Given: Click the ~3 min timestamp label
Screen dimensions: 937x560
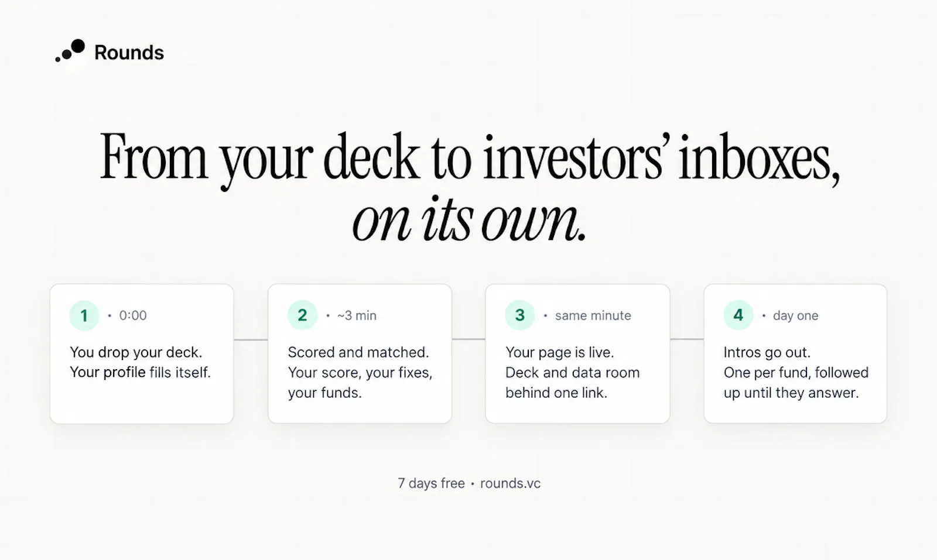Looking at the screenshot, I should coord(357,315).
